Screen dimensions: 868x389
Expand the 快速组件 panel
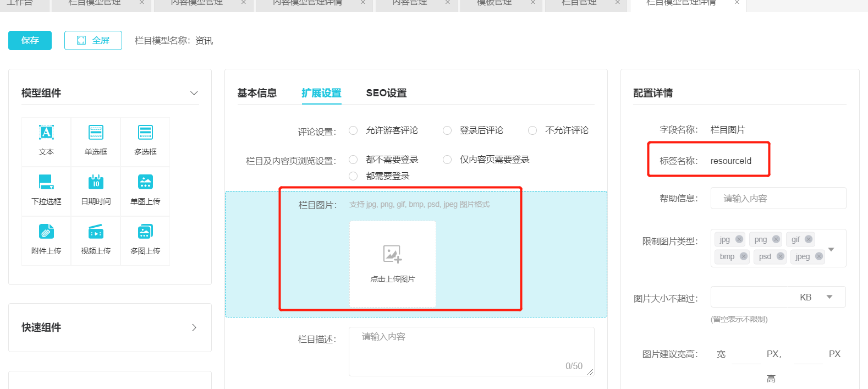pyautogui.click(x=194, y=327)
